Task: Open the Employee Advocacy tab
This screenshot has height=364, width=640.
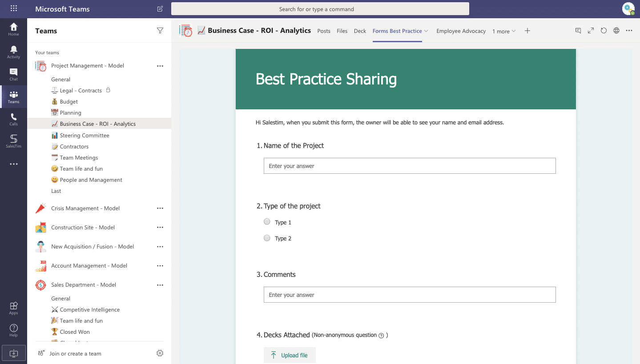Action: click(x=461, y=31)
